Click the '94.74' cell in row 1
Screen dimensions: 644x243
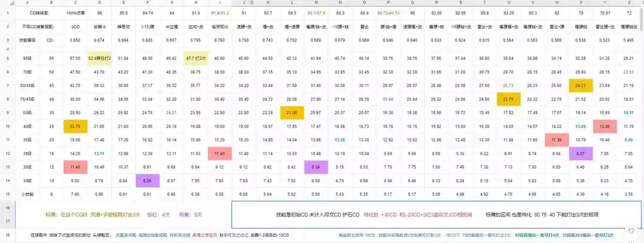point(148,12)
